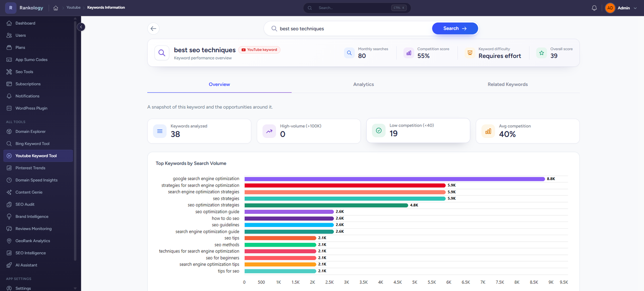Image resolution: width=644 pixels, height=291 pixels.
Task: Click the Overall score star icon
Action: point(541,53)
